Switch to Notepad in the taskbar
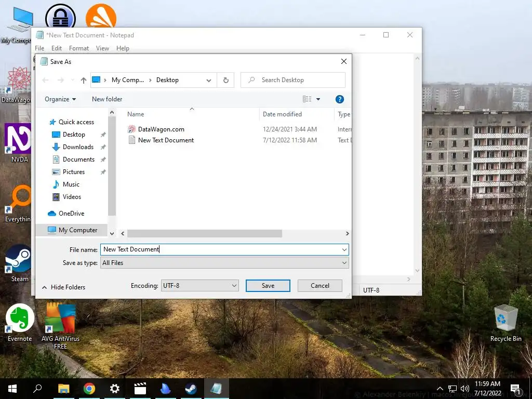 pos(216,389)
